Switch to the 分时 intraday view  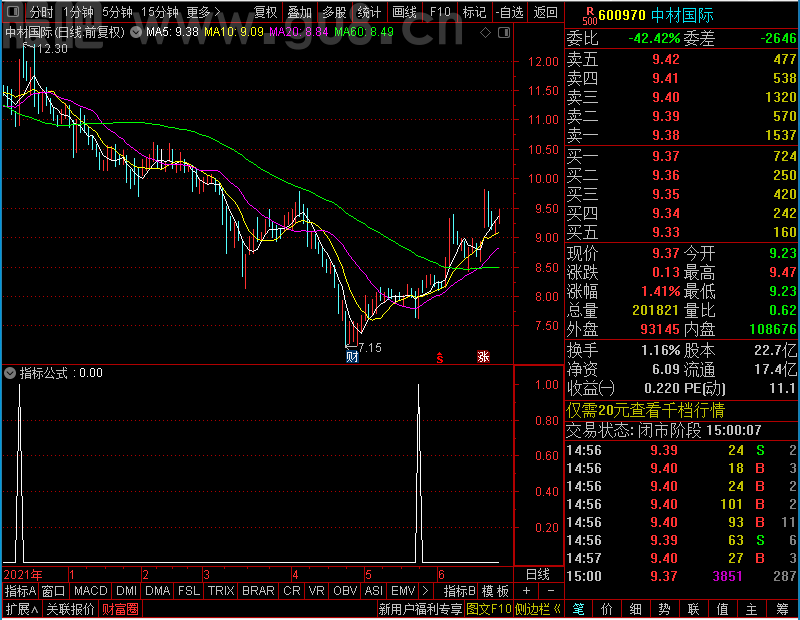[41, 12]
